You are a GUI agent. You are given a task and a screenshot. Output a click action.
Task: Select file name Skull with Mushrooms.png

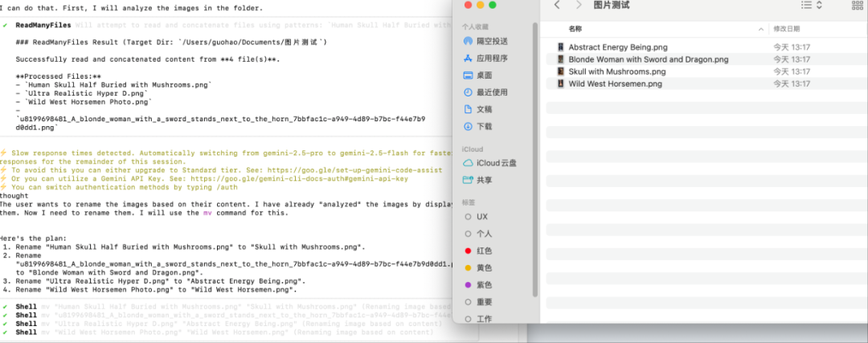click(616, 72)
